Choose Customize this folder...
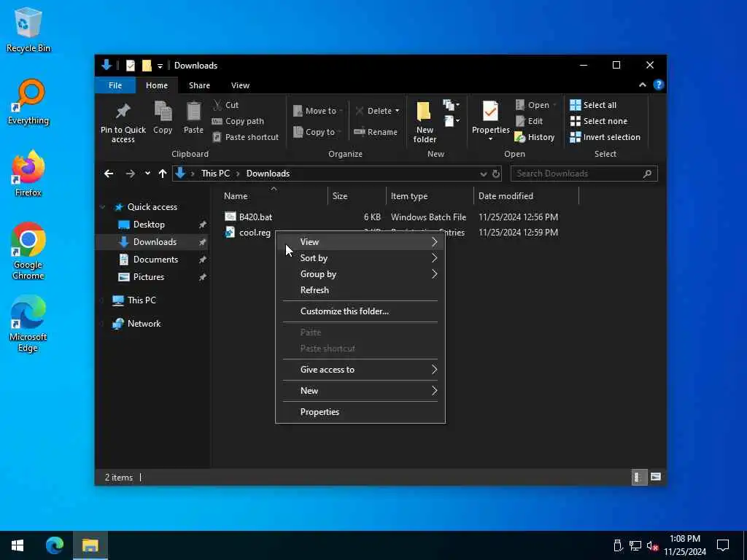This screenshot has height=560, width=747. [360, 311]
